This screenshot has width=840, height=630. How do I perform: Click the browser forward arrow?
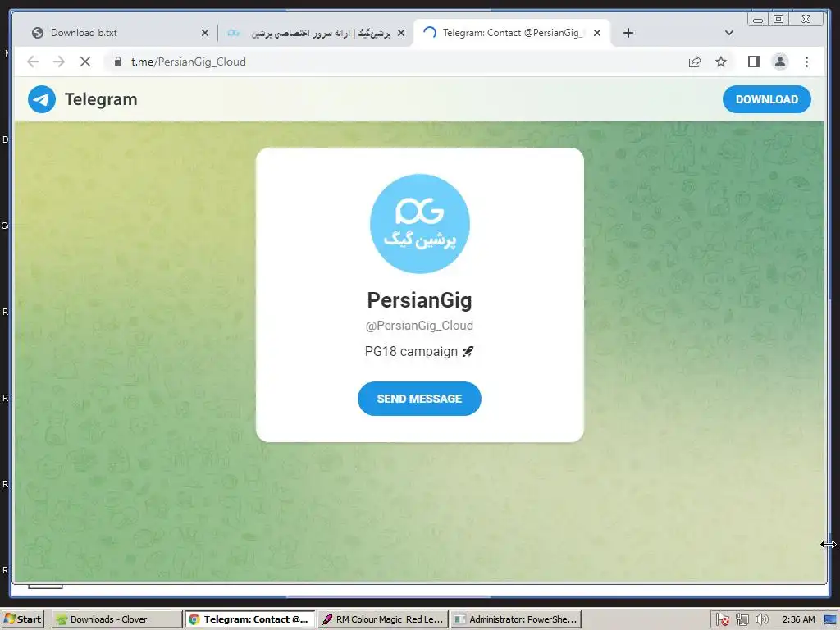tap(59, 62)
